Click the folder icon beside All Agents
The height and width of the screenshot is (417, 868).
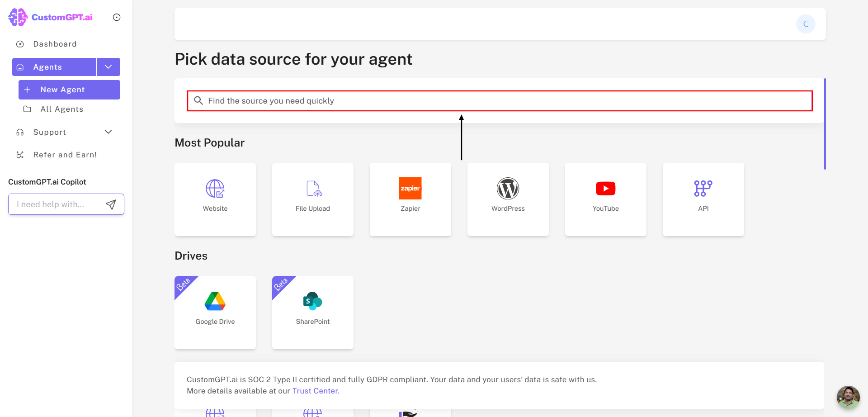[x=27, y=109]
